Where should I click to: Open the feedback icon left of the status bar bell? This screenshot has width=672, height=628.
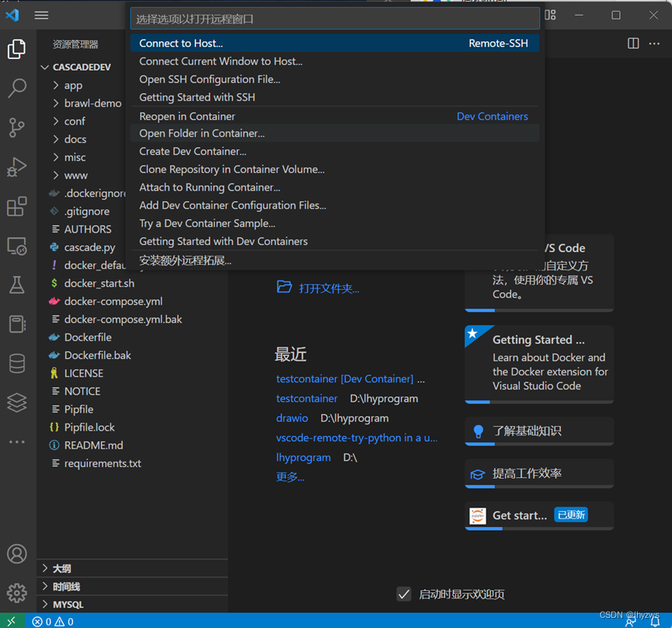[x=632, y=623]
